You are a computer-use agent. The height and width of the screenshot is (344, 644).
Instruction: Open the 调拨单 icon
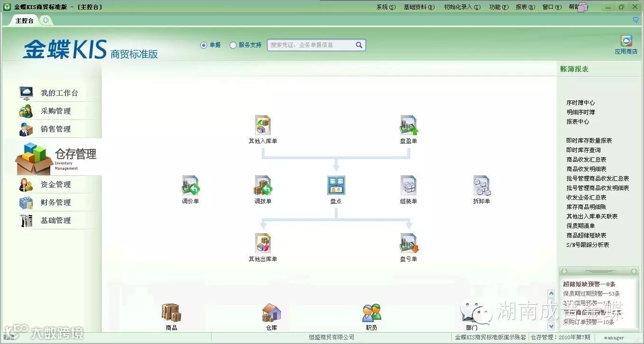263,185
